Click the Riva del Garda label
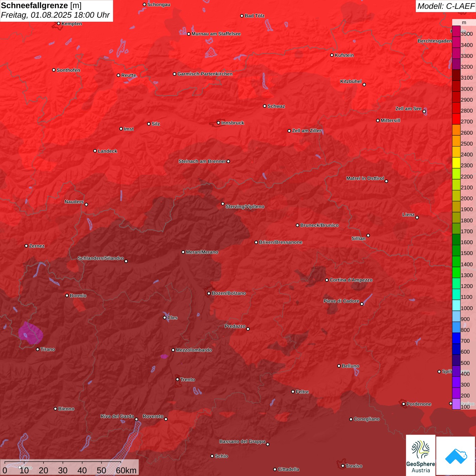The height and width of the screenshot is (476, 476). coord(117,416)
